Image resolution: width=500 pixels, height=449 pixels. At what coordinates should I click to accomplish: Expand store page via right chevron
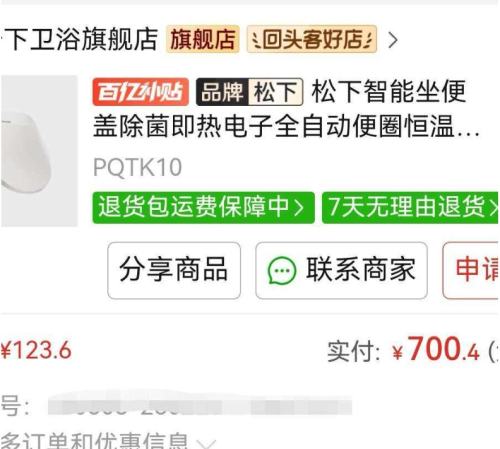click(393, 40)
